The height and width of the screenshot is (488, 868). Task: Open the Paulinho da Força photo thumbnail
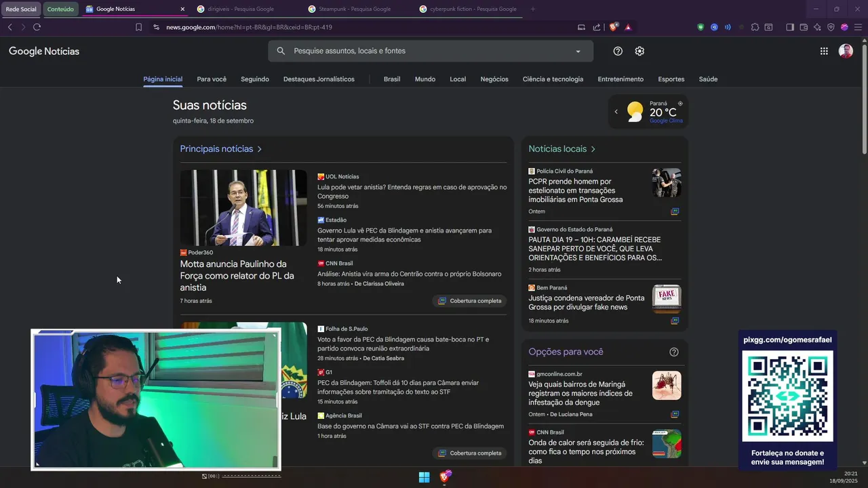[x=243, y=207]
